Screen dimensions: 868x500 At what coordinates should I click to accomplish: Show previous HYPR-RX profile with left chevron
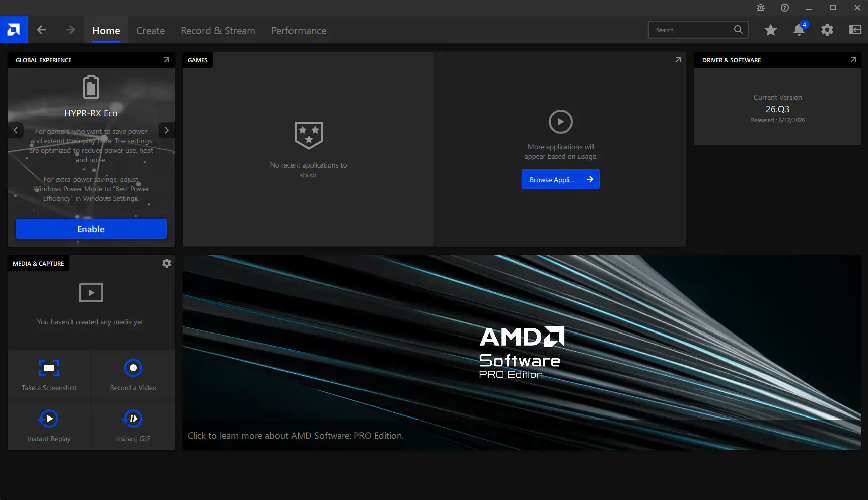pyautogui.click(x=16, y=130)
